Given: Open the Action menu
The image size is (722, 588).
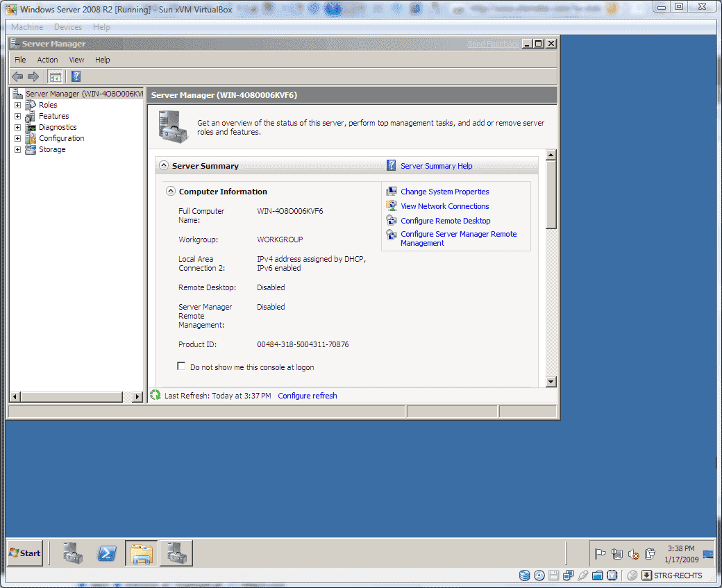Looking at the screenshot, I should pyautogui.click(x=47, y=60).
